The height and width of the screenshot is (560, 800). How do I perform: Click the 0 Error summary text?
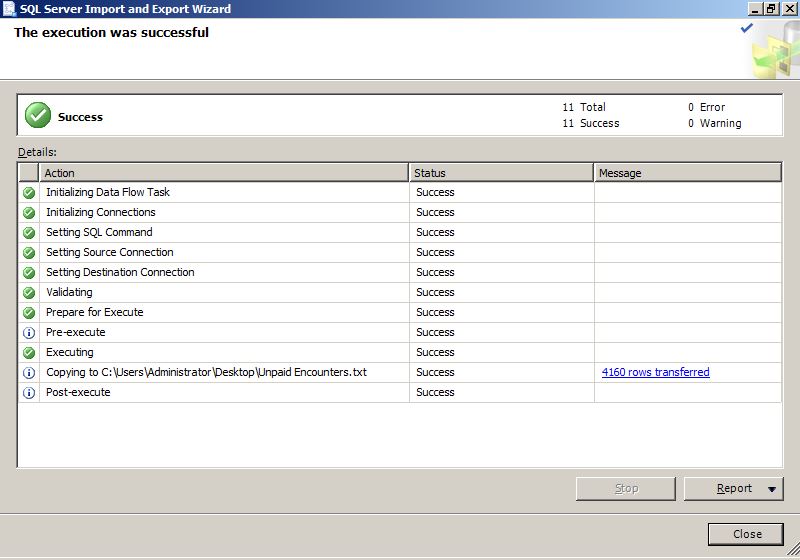706,107
